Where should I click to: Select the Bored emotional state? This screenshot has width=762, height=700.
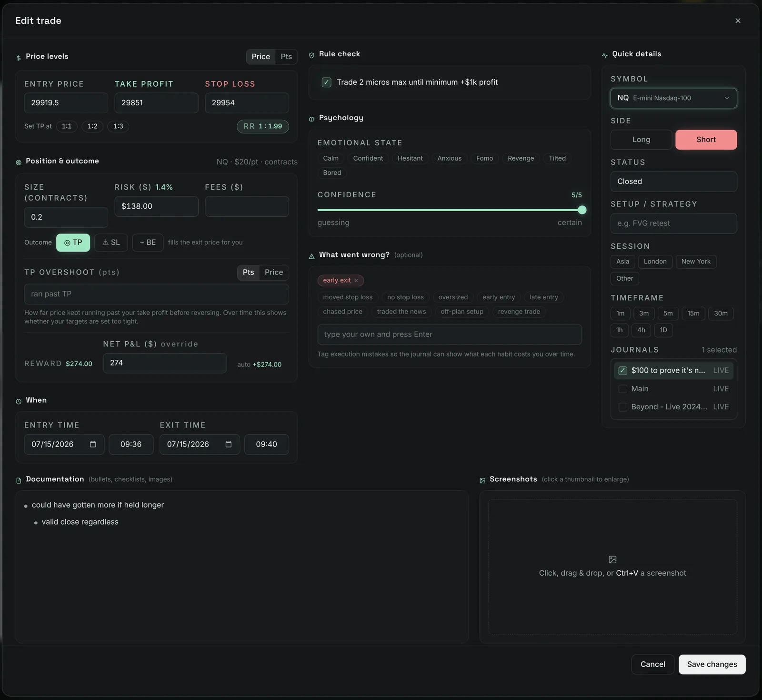332,172
